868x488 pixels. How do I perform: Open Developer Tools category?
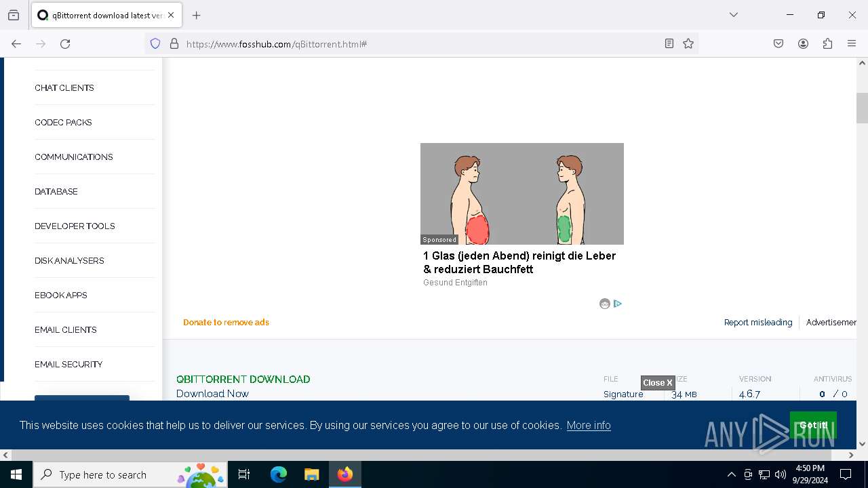[x=75, y=226]
